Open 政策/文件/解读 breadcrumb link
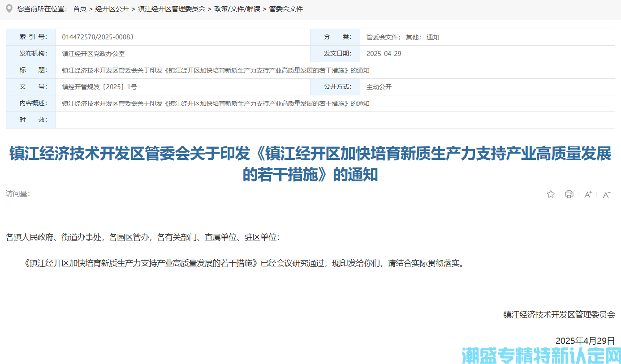Screen dimensions: 621x364 (237, 9)
